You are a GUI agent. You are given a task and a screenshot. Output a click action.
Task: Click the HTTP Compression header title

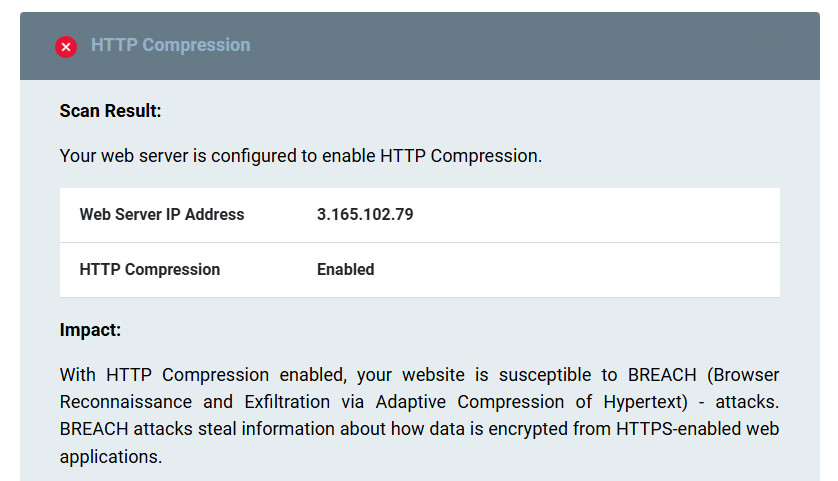click(170, 45)
